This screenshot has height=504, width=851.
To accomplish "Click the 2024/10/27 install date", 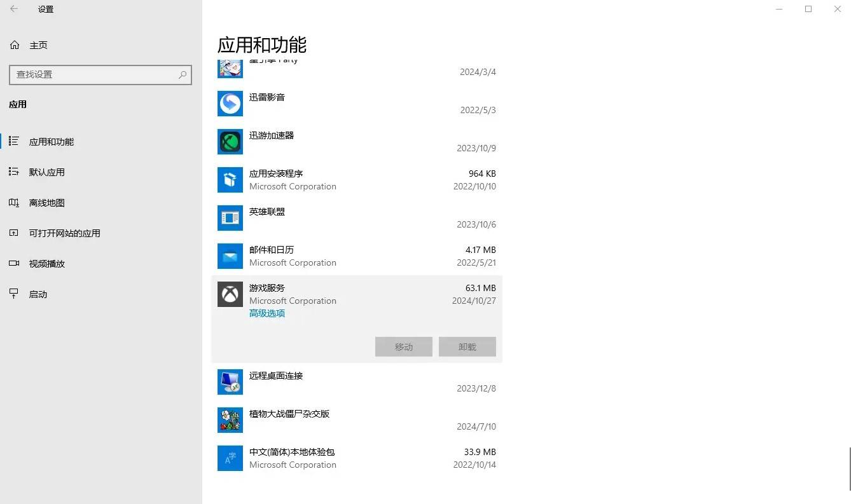I will pyautogui.click(x=474, y=301).
